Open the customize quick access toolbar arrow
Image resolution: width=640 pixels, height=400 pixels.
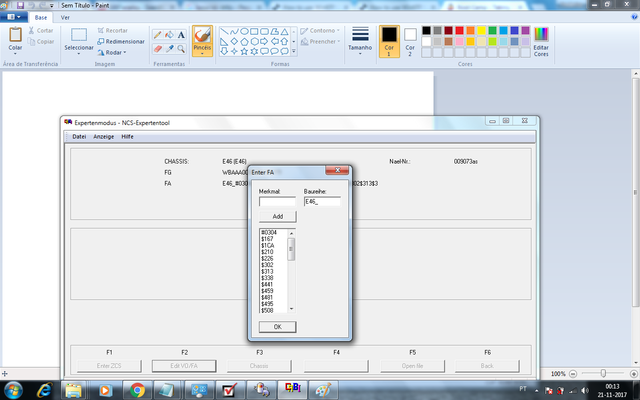click(52, 6)
